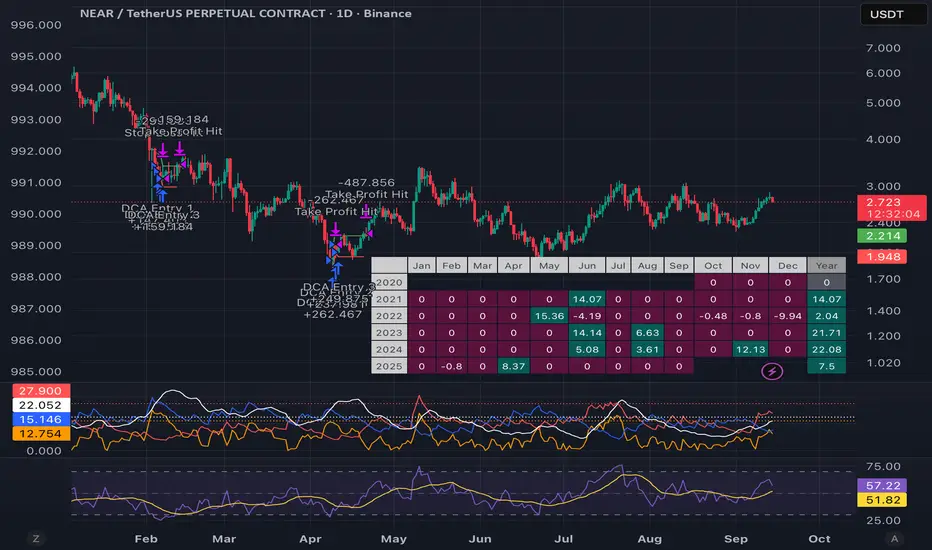The height and width of the screenshot is (550, 932).
Task: Click the orange 12.754 indicator value tag
Action: [33, 434]
